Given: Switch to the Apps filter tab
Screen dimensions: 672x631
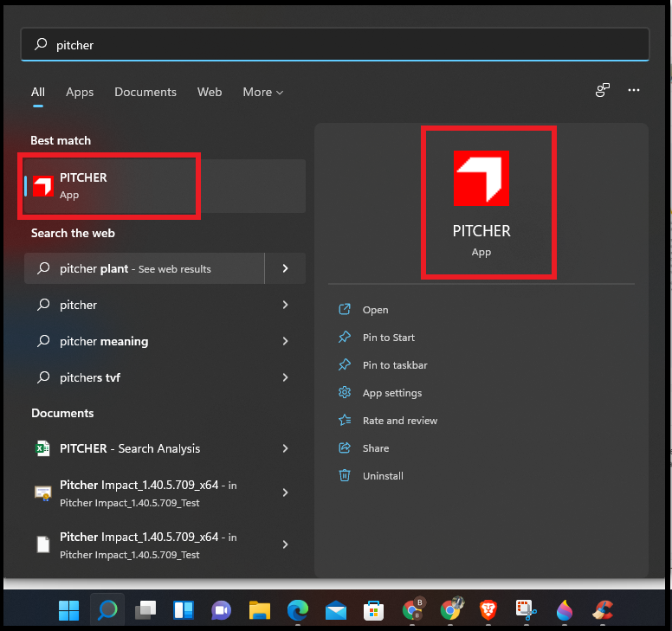Looking at the screenshot, I should click(80, 92).
